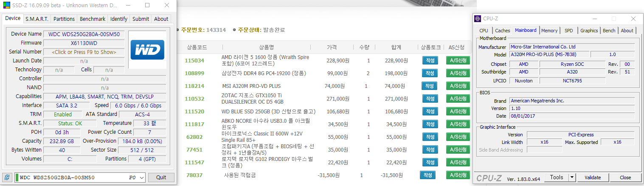Click A/S신청 for 조립패키지A row
Screen dimensions: 644x186
coord(458,149)
